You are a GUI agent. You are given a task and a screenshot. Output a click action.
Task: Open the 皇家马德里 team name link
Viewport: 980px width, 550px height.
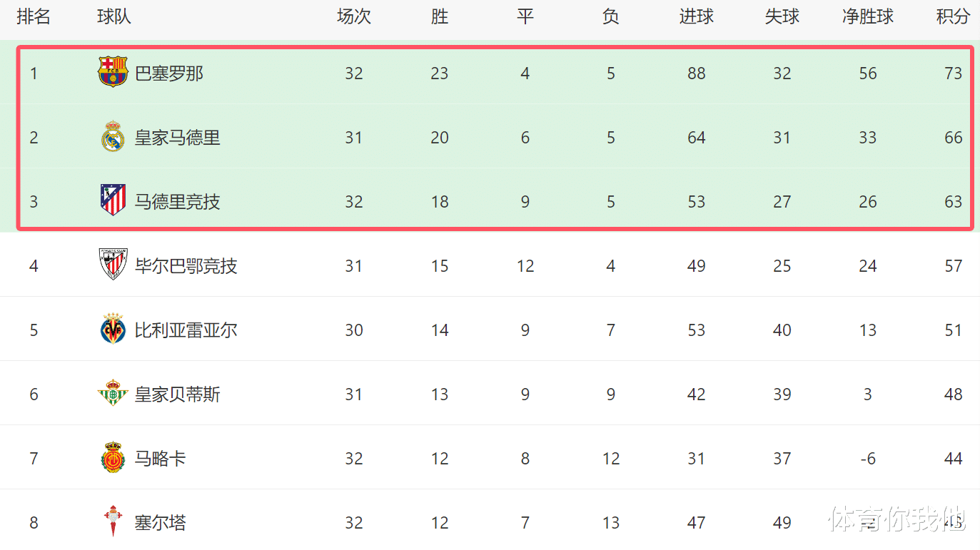[x=178, y=138]
